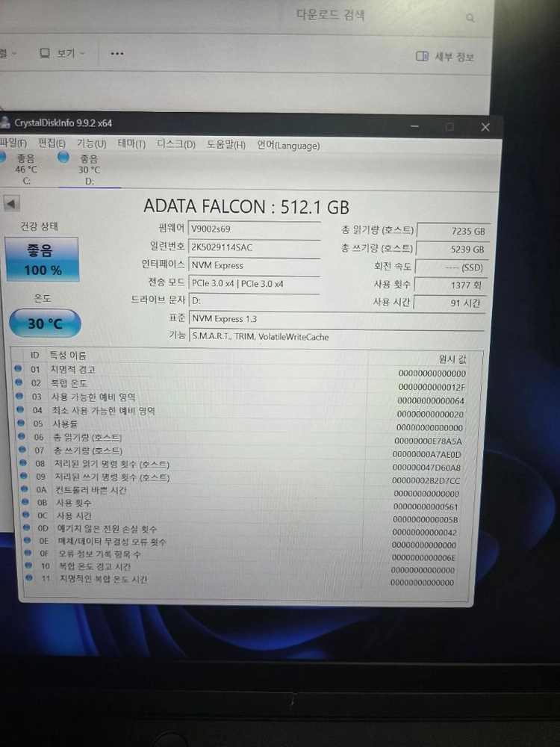Click power on hours value 91 시간

[450, 303]
